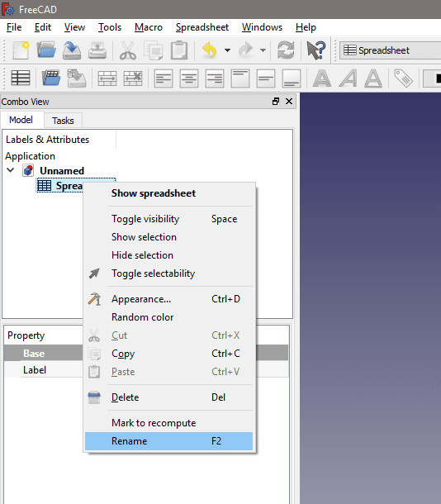Click the Property column header

point(26,335)
